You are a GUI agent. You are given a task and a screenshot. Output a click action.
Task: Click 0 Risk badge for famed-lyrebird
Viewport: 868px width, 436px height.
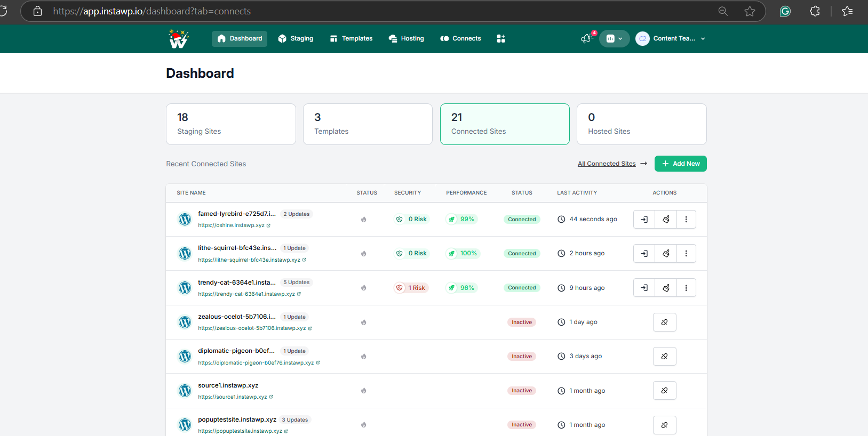coord(411,219)
